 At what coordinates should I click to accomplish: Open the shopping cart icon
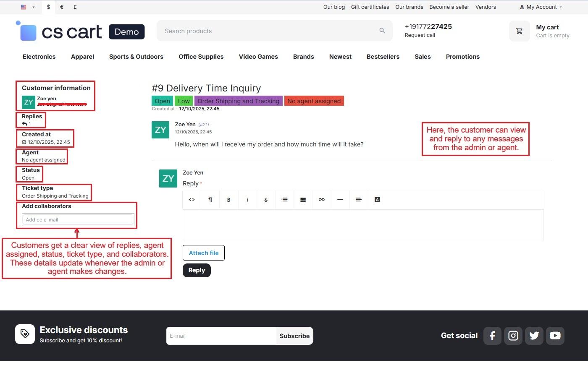(520, 31)
